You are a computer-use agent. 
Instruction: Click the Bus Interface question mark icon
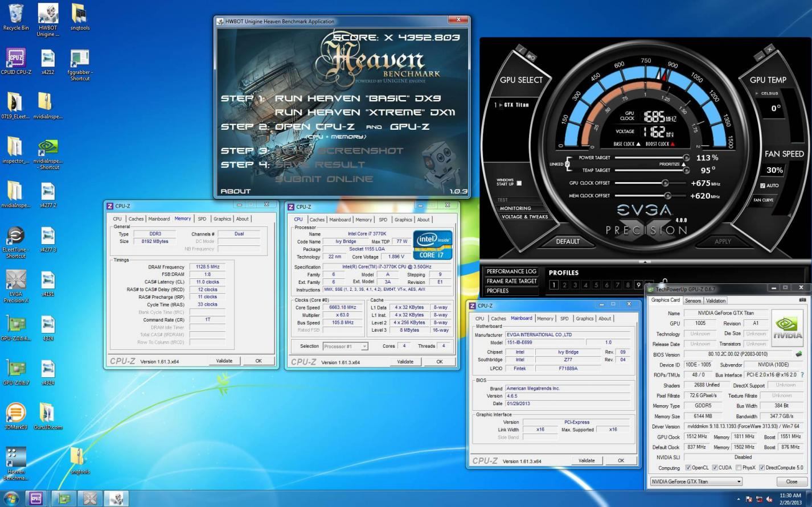point(802,375)
